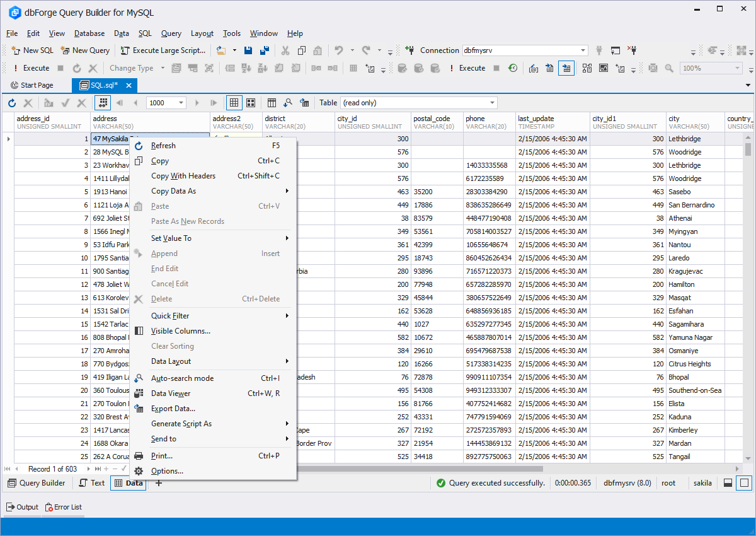
Task: Click the Save All toolbar icon
Action: click(265, 50)
